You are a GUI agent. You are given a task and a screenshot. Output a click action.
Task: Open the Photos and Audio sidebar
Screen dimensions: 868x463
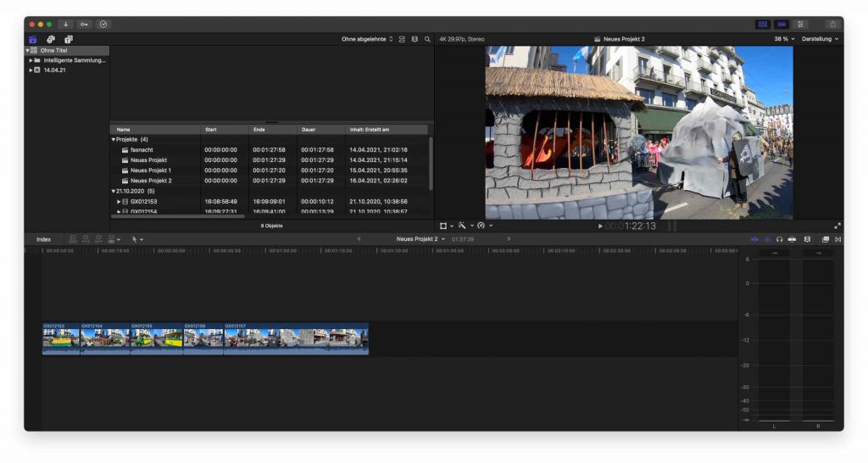coord(50,39)
